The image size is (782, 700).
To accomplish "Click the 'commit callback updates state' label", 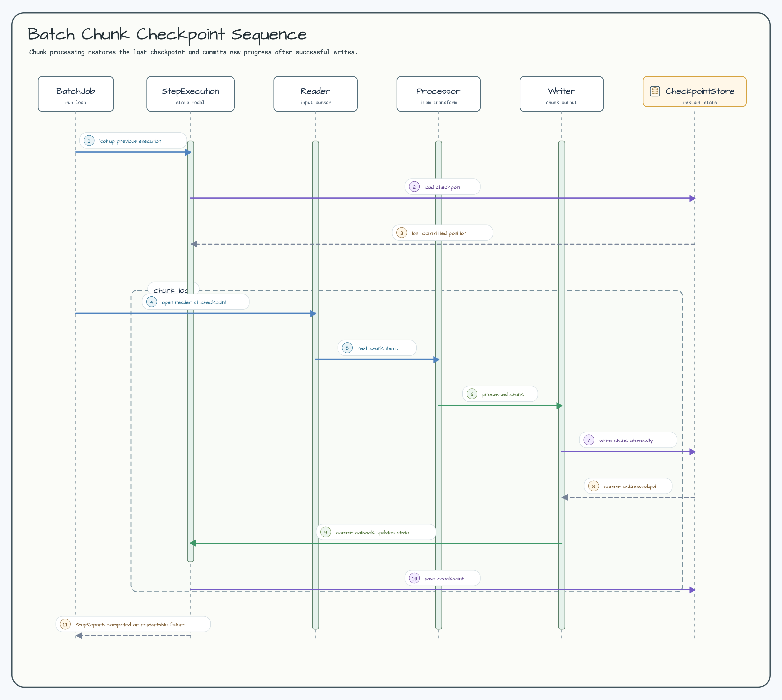I will coord(376,532).
